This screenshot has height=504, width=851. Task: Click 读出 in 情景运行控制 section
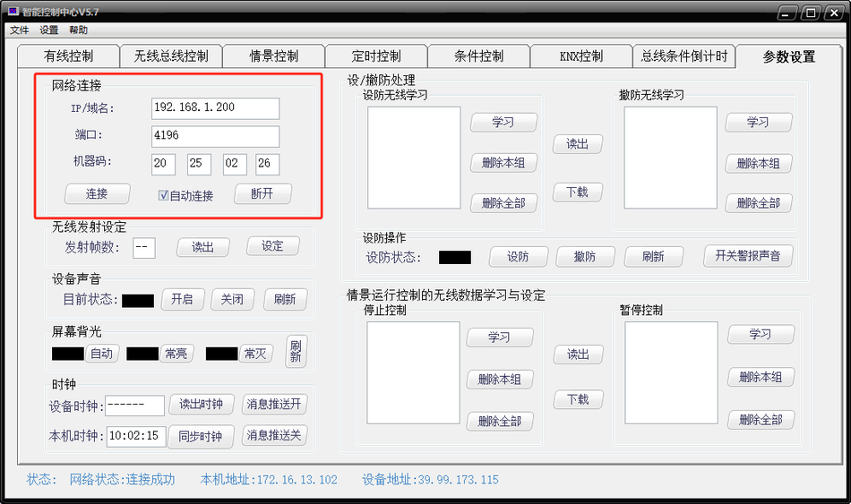coord(578,355)
